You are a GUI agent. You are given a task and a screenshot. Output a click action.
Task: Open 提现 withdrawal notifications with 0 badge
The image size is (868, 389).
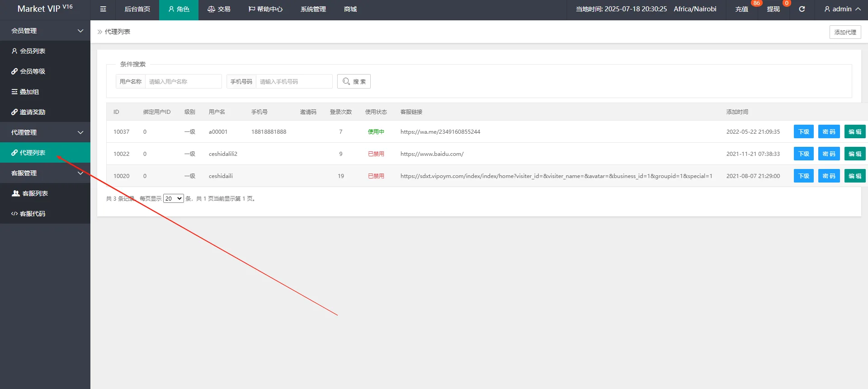[773, 9]
